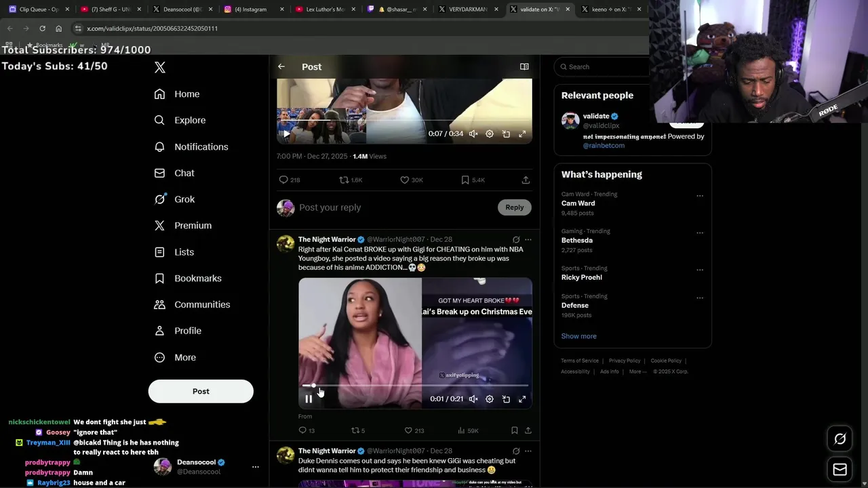Like the main post with 30K likes
The width and height of the screenshot is (868, 488).
[411, 180]
